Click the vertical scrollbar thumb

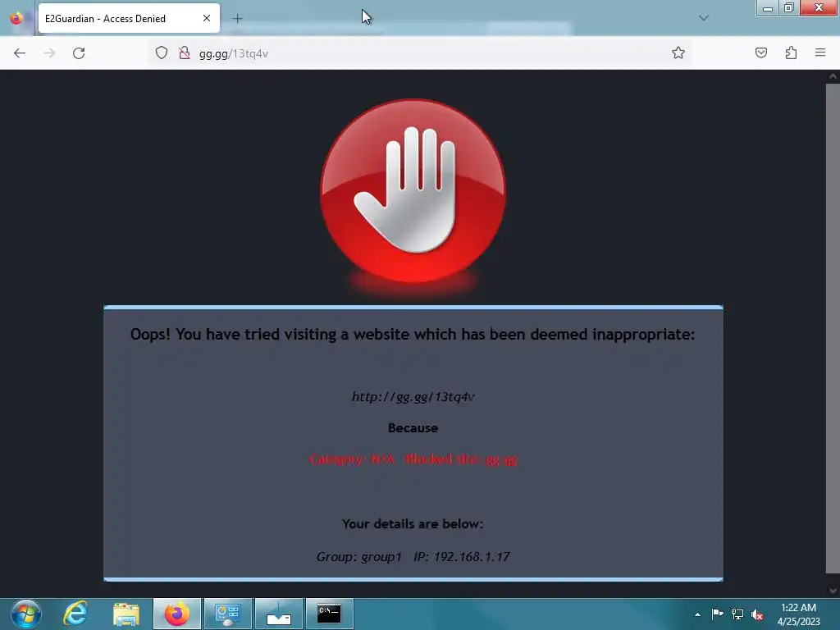[833, 328]
